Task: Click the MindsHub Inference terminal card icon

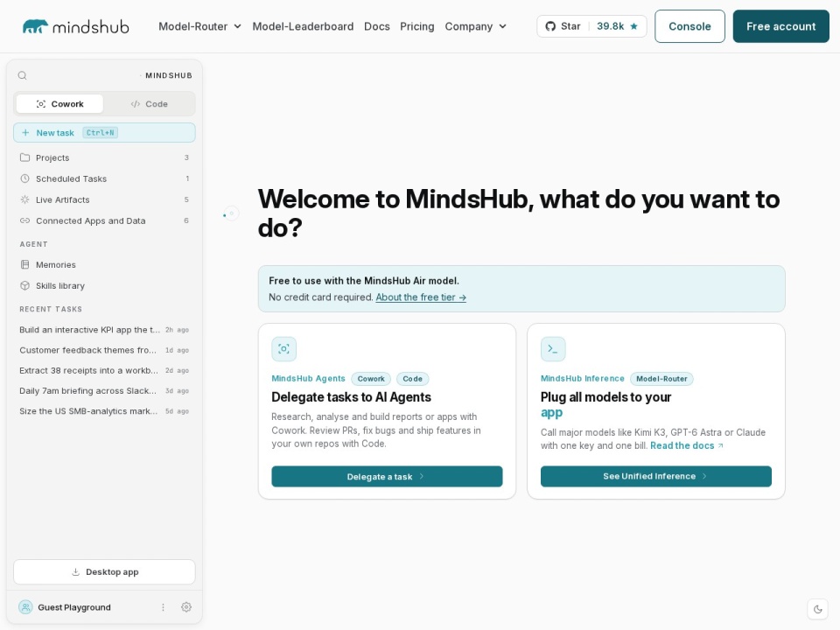Action: (x=553, y=349)
